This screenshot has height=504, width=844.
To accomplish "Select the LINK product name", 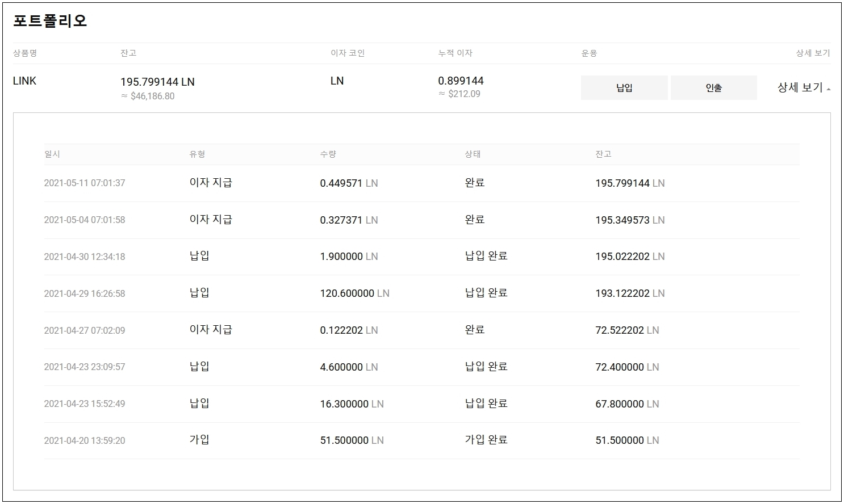I will point(24,81).
